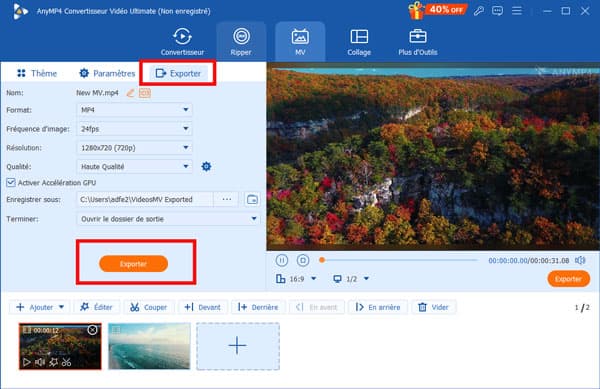Pause the preview playback
The image size is (600, 389).
tap(282, 260)
